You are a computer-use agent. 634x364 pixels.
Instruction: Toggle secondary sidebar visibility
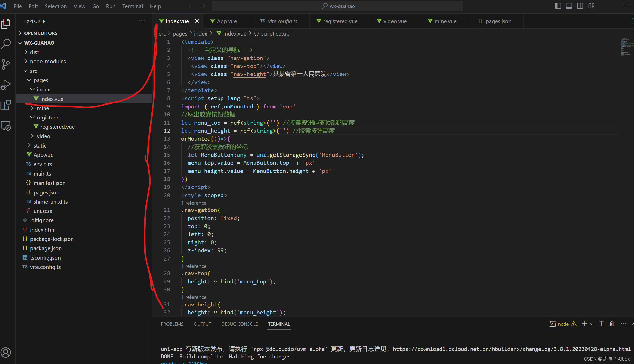pyautogui.click(x=580, y=6)
